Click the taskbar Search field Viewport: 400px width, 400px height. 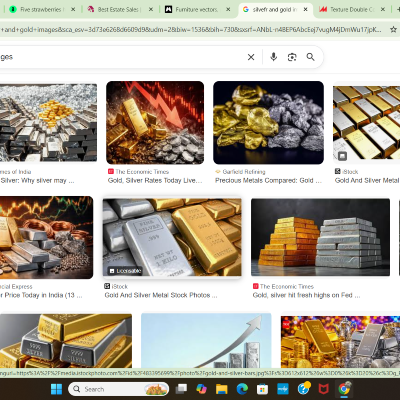pyautogui.click(x=118, y=389)
